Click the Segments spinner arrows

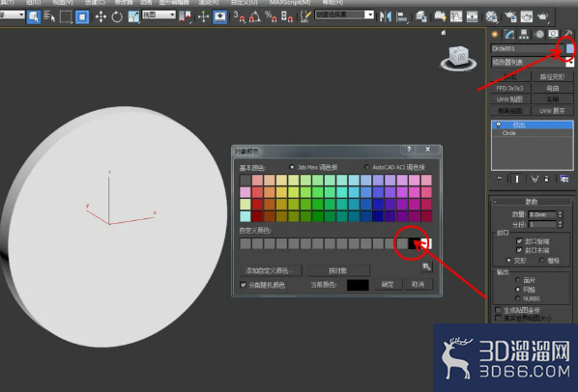click(561, 224)
